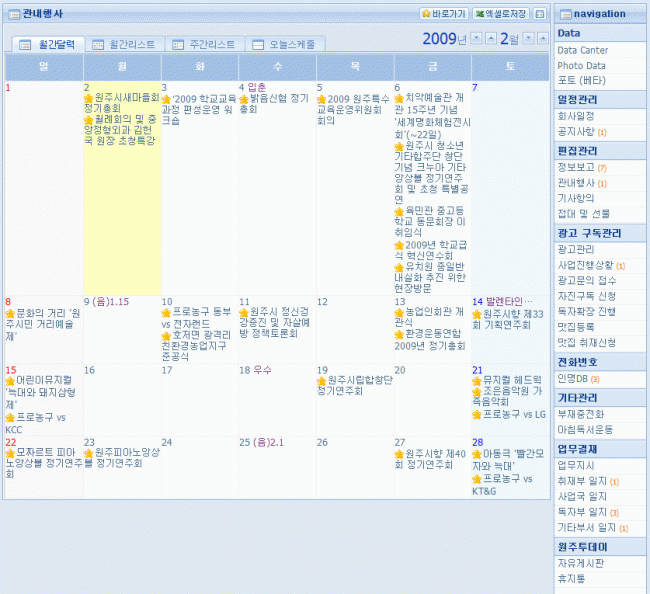Click the small calendar icon beside 엑셀로저장
650x594 pixels.
point(539,14)
